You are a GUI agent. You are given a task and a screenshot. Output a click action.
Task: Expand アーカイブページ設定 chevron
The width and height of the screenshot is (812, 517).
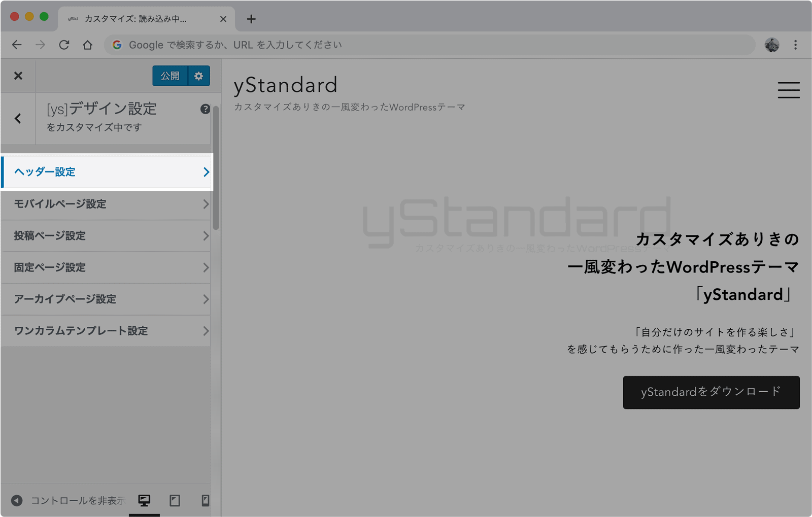206,299
